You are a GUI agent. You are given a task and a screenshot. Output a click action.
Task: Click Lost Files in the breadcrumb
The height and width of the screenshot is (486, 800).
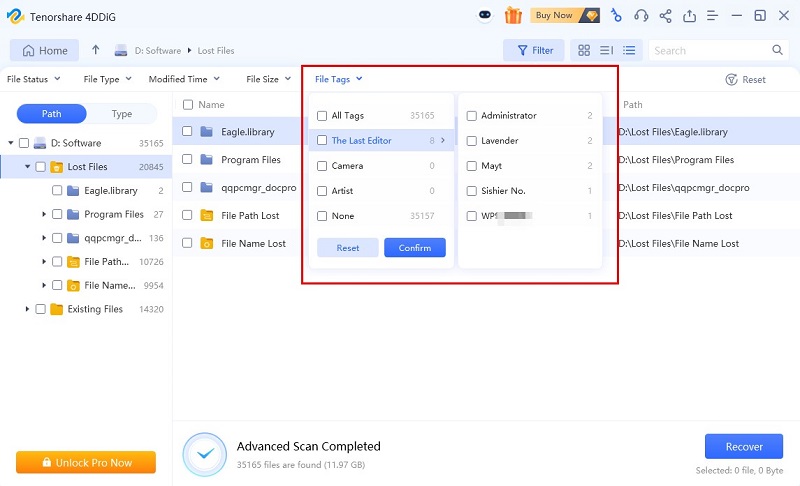(x=216, y=50)
